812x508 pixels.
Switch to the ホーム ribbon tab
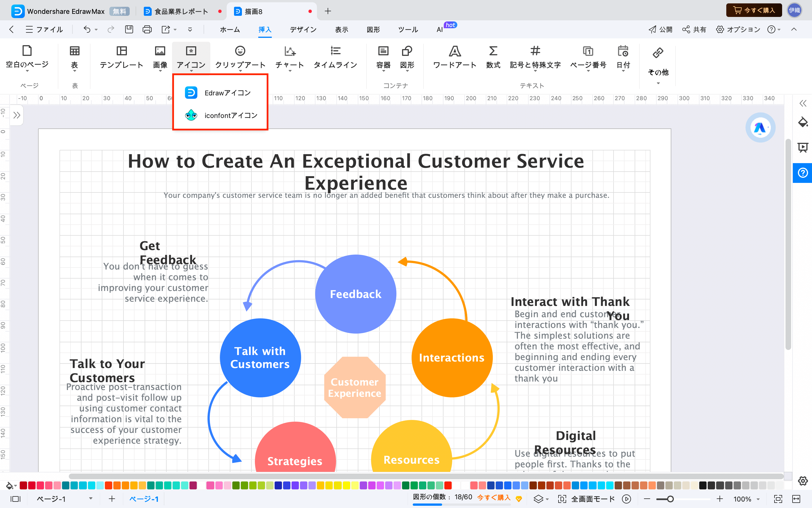coord(230,30)
